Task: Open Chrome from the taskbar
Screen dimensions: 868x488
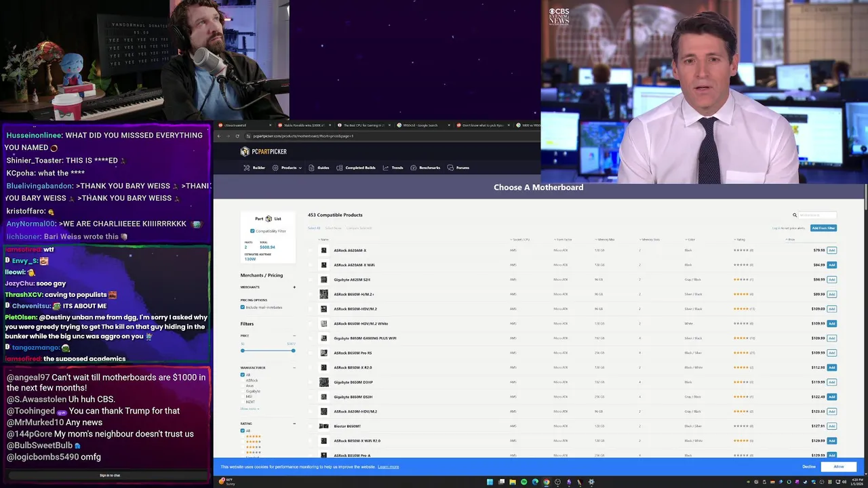Action: [x=547, y=482]
